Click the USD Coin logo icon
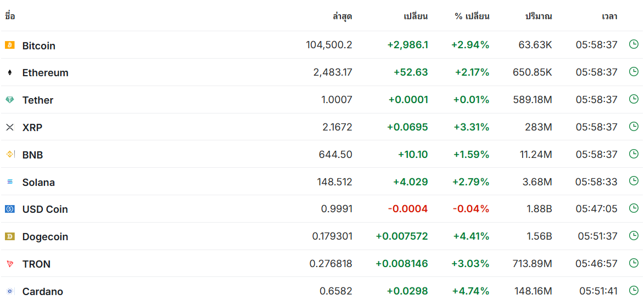The width and height of the screenshot is (644, 300). click(x=10, y=210)
